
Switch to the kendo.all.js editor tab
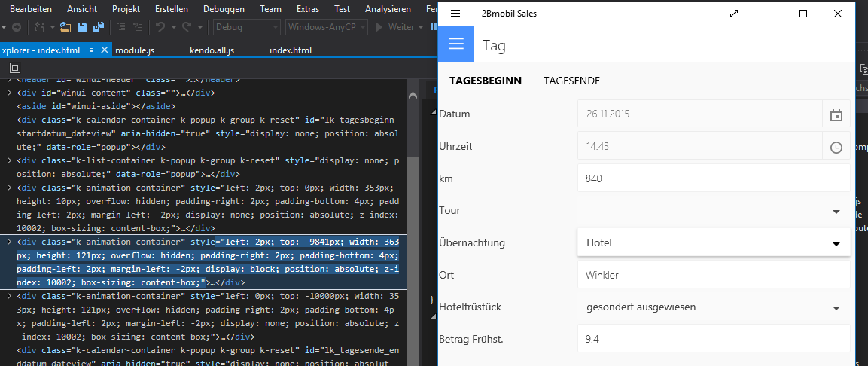(211, 50)
